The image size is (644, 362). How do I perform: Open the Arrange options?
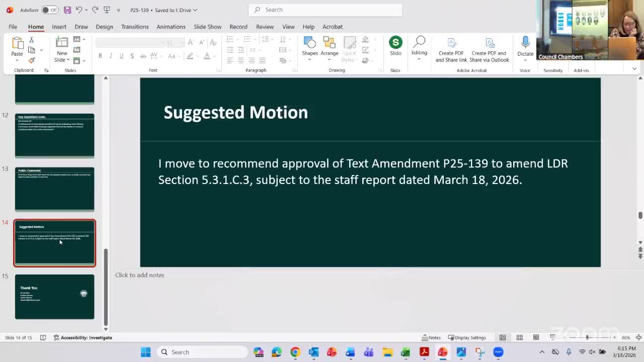(330, 46)
